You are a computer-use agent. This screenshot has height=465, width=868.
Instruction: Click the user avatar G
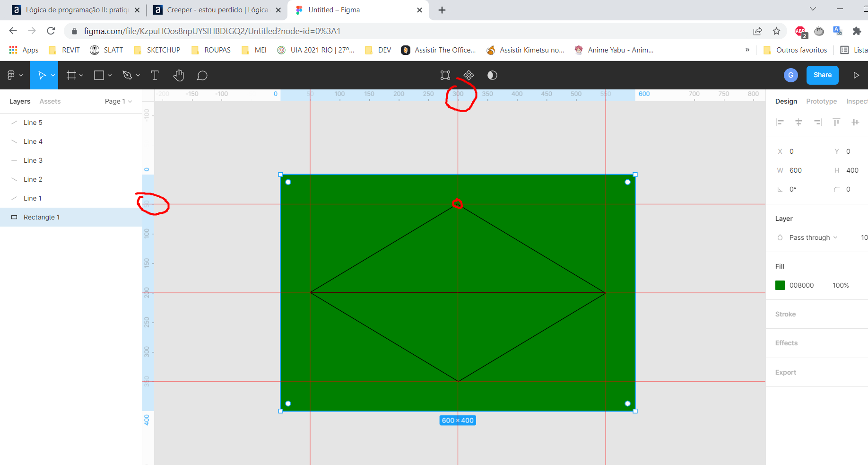pyautogui.click(x=791, y=75)
